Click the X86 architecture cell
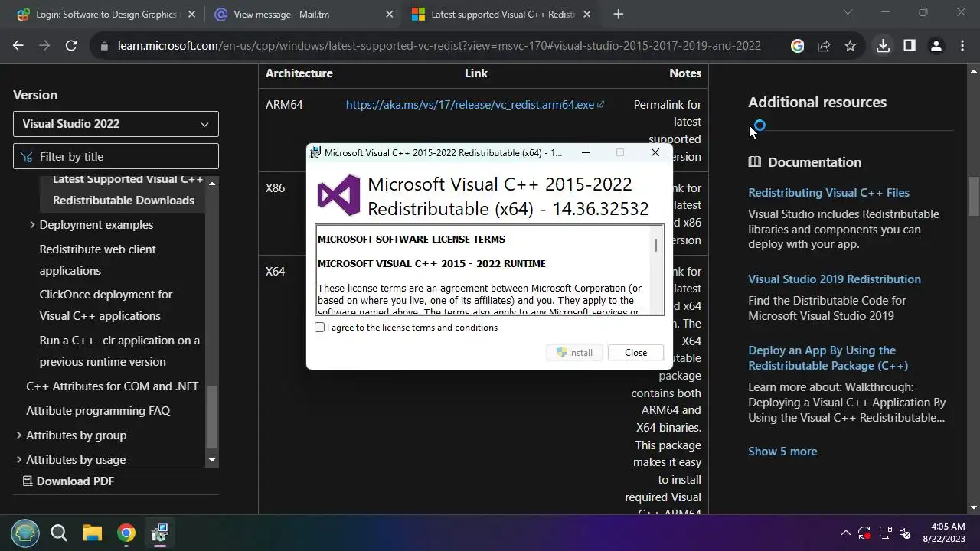 (275, 188)
